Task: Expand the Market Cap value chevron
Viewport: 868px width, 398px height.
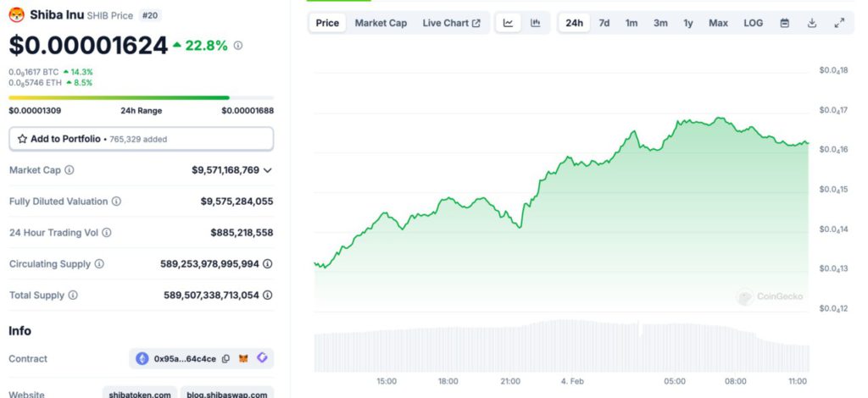Action: 268,170
